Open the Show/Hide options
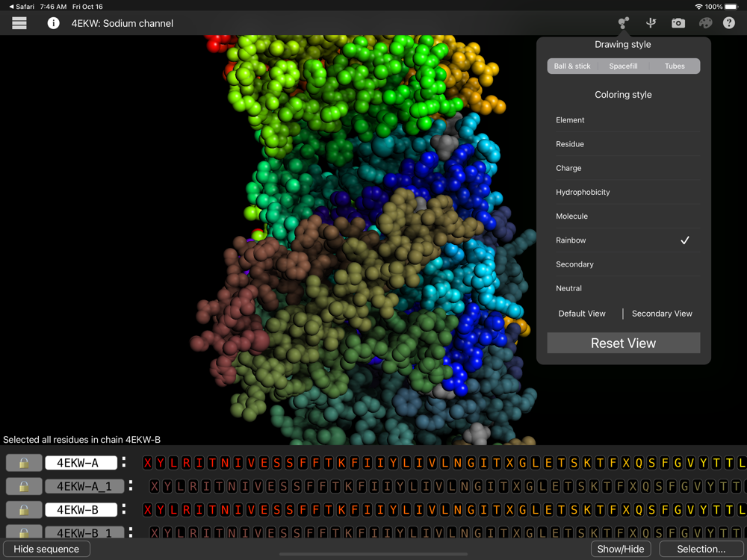This screenshot has height=560, width=747. point(621,549)
